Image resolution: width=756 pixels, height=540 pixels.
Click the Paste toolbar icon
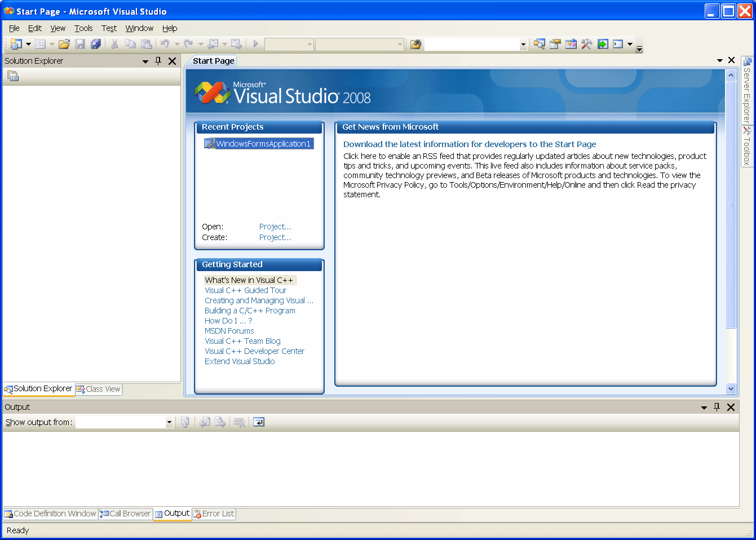pyautogui.click(x=146, y=44)
